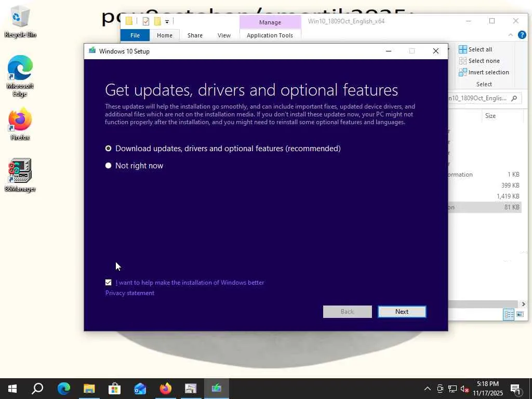Viewport: 532px width, 399px height.
Task: Switch to the View ribbon tab
Action: (x=224, y=35)
